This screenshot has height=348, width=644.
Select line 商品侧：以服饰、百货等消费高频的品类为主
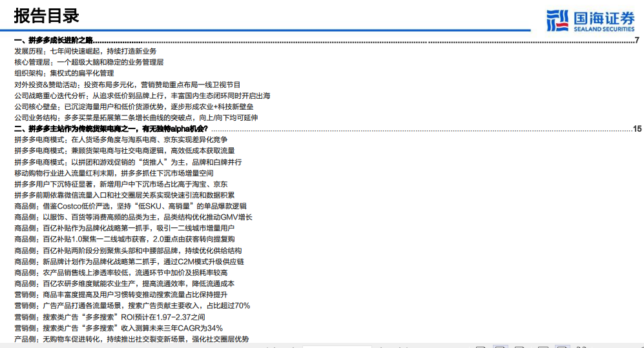pos(134,217)
